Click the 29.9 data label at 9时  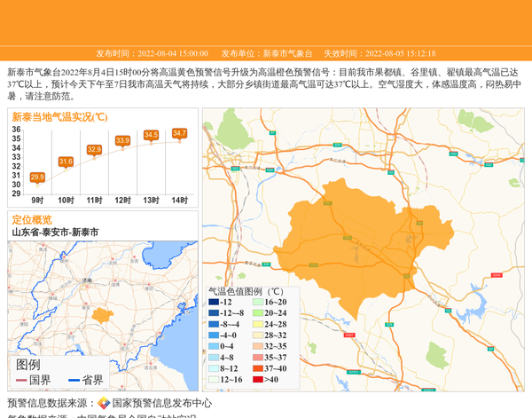pyautogui.click(x=37, y=177)
